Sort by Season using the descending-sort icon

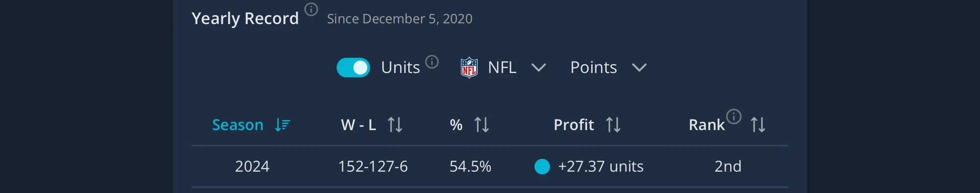(282, 125)
